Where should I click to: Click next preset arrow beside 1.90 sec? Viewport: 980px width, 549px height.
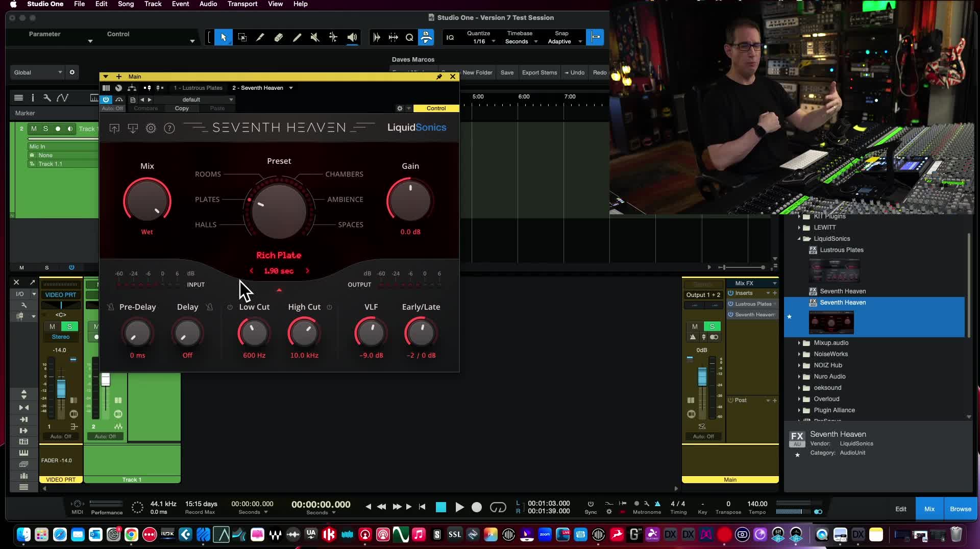point(307,271)
